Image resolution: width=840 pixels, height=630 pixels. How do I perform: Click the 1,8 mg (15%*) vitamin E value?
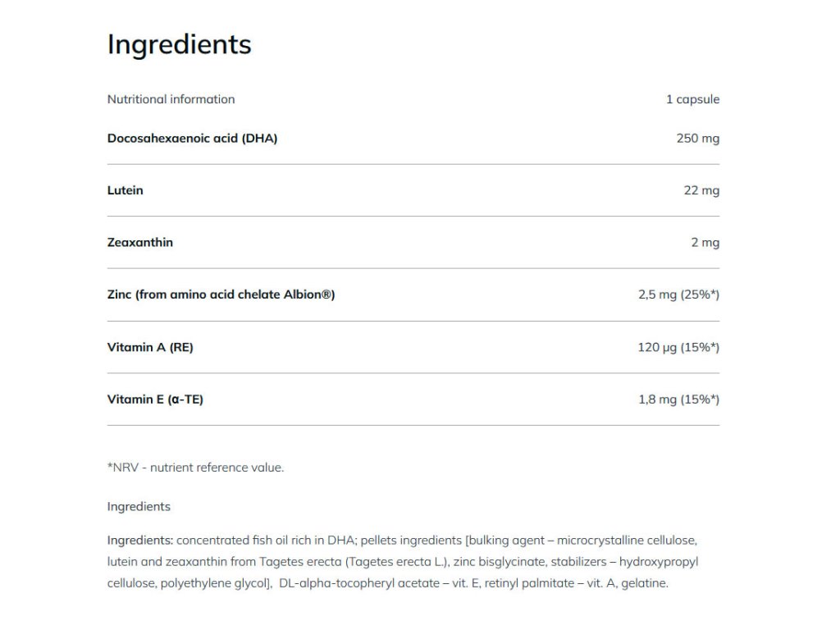[x=678, y=399]
